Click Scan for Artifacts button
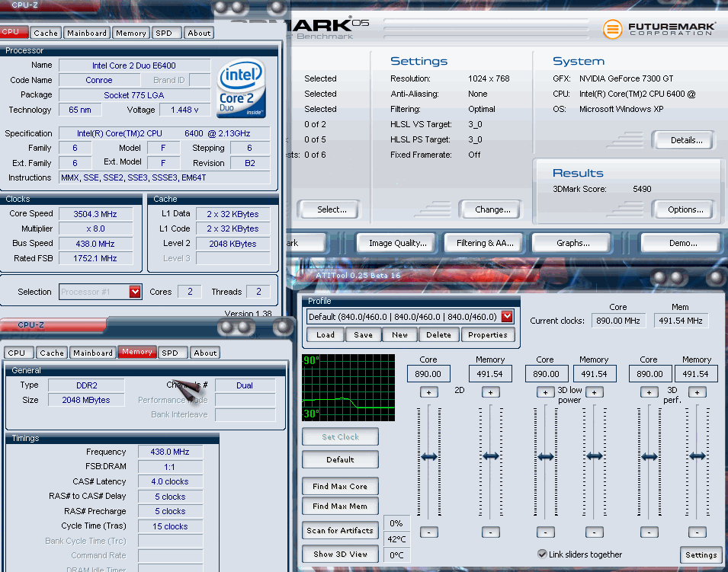This screenshot has height=572, width=728. point(340,530)
